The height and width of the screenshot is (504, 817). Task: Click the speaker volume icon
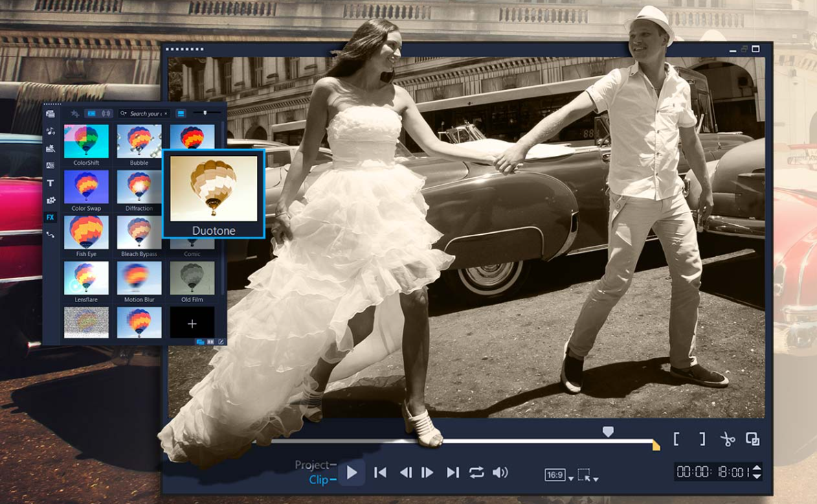[500, 472]
